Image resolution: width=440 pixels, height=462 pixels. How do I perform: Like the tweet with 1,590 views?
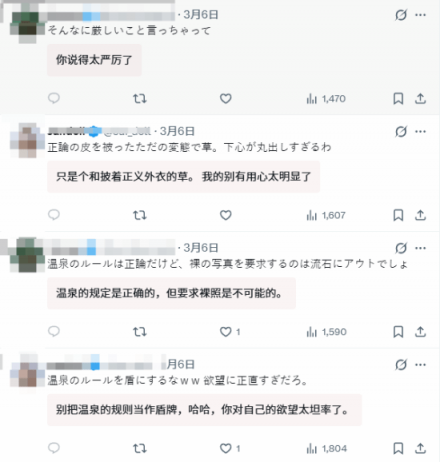click(x=226, y=332)
